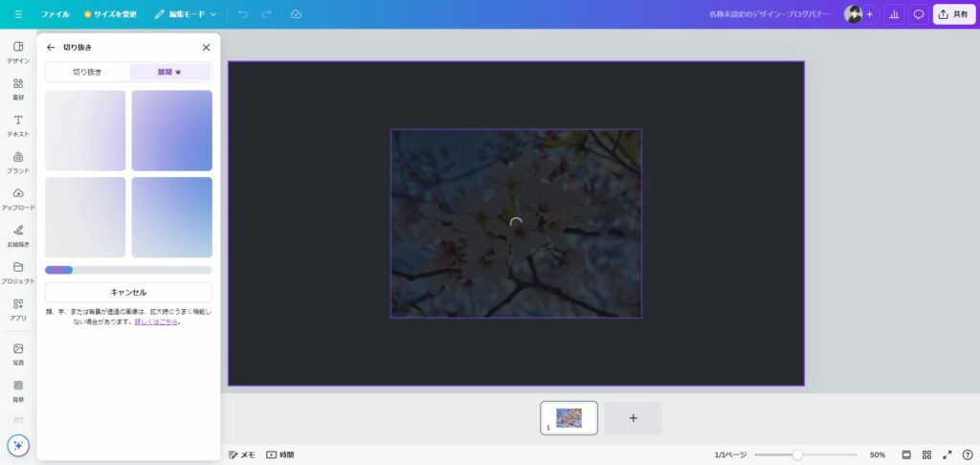Click the cloud save status icon
The height and width of the screenshot is (465, 980).
click(x=296, y=14)
